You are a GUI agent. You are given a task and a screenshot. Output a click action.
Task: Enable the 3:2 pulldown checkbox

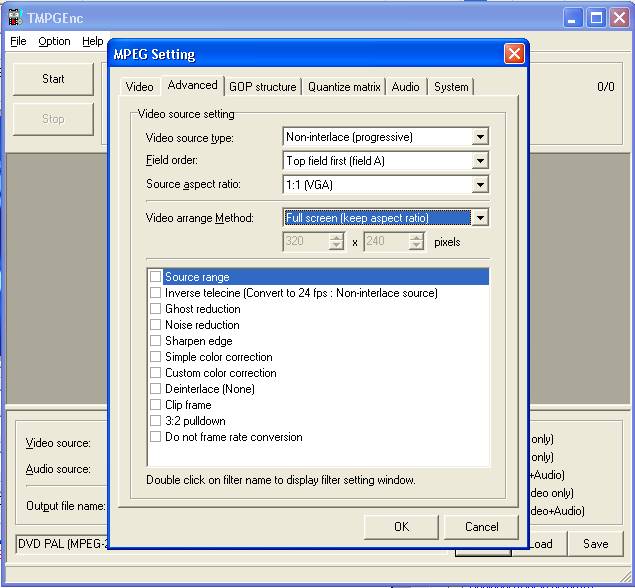pos(156,420)
